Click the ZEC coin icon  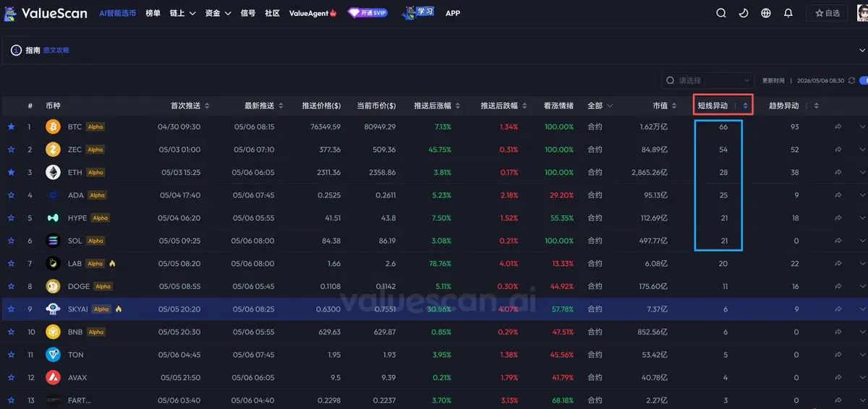coord(53,150)
